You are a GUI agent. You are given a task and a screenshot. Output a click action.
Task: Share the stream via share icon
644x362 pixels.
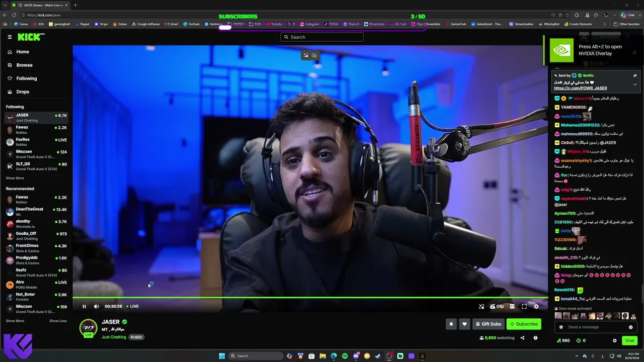(x=522, y=338)
